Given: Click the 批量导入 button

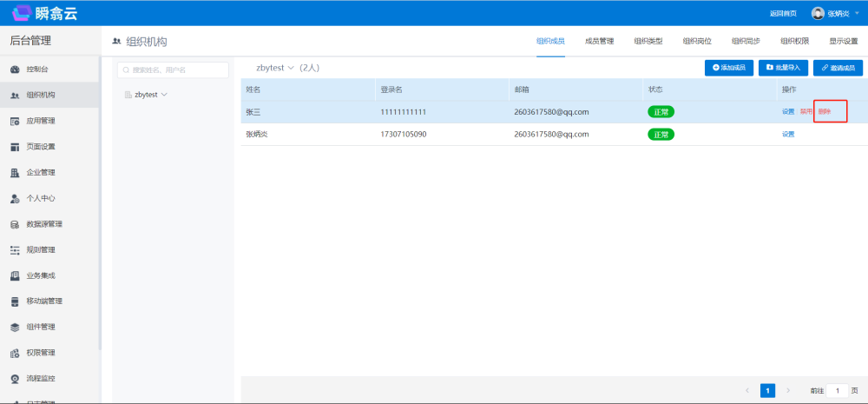Looking at the screenshot, I should (x=783, y=68).
